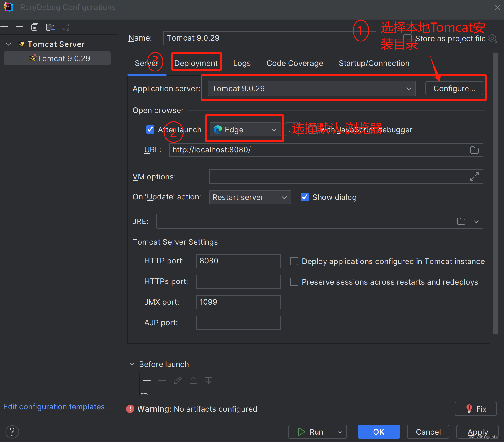The height and width of the screenshot is (442, 504).
Task: Open the Run button dropdown arrow
Action: coord(340,432)
